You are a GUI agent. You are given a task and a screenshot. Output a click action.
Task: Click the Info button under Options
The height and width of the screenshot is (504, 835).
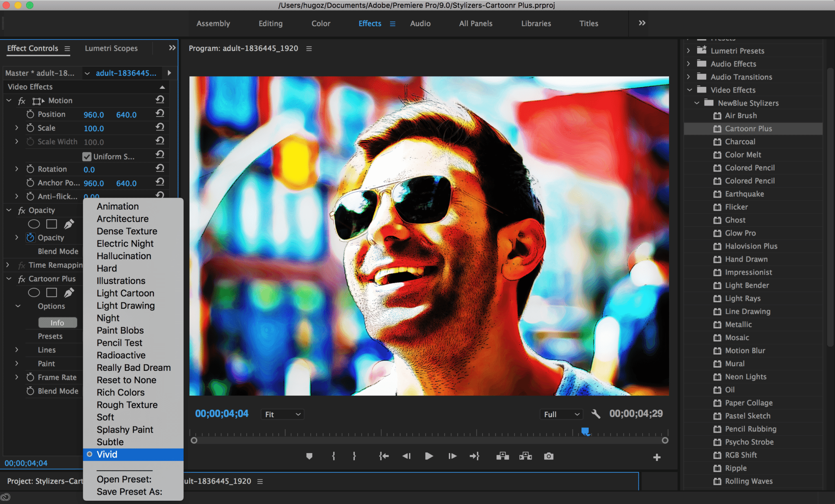coord(57,323)
